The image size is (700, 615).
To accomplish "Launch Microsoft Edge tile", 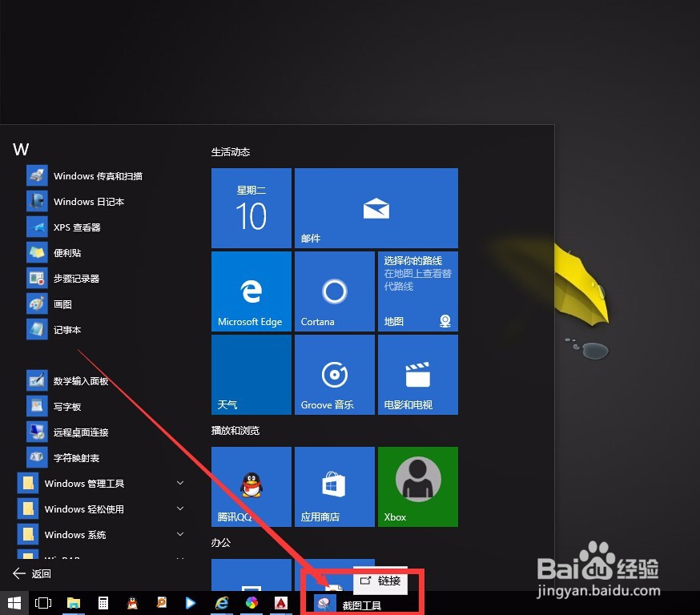I will (x=251, y=291).
